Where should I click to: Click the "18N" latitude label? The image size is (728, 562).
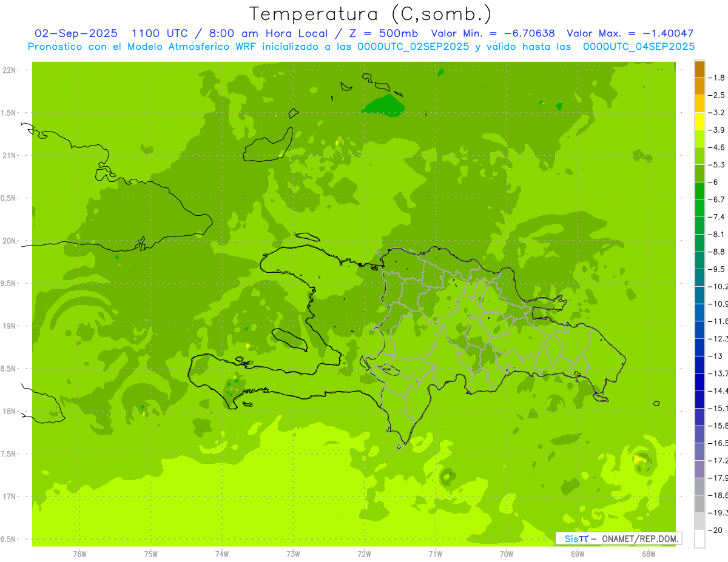[10, 412]
